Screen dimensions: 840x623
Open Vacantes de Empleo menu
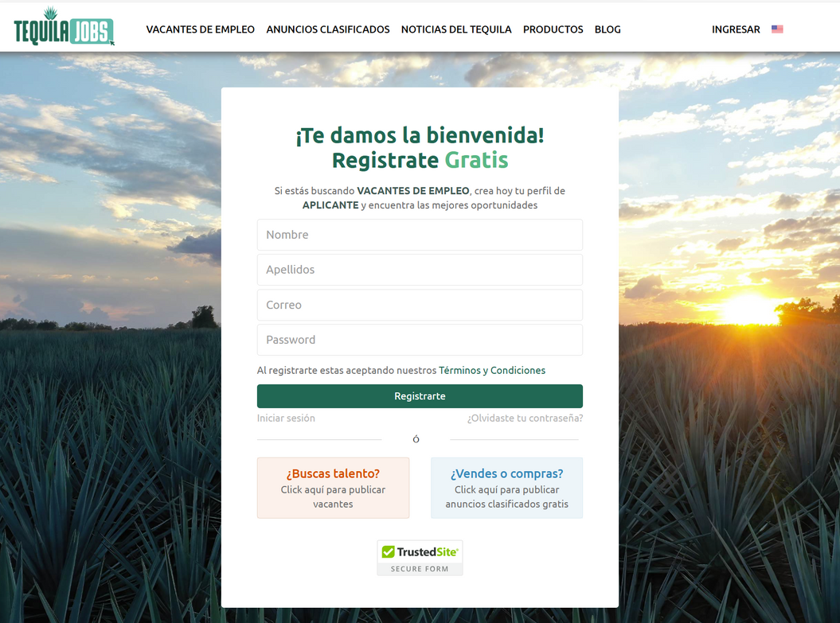(x=200, y=29)
